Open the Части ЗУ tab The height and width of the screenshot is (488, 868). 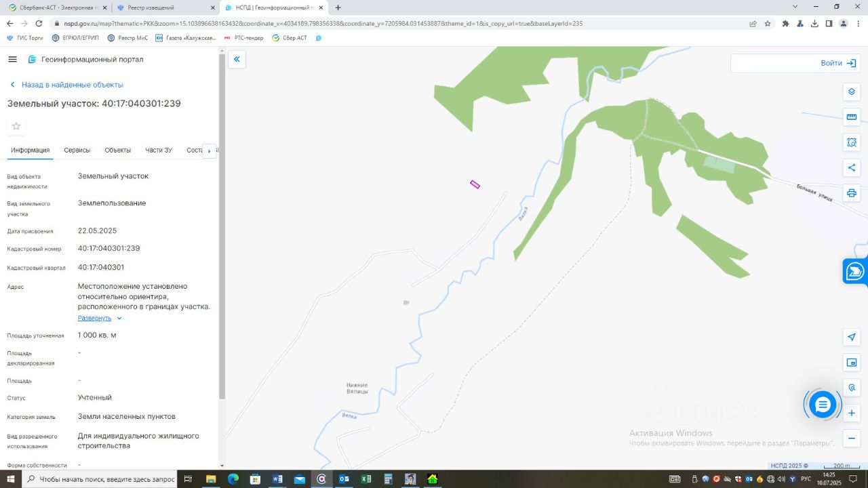click(x=159, y=150)
